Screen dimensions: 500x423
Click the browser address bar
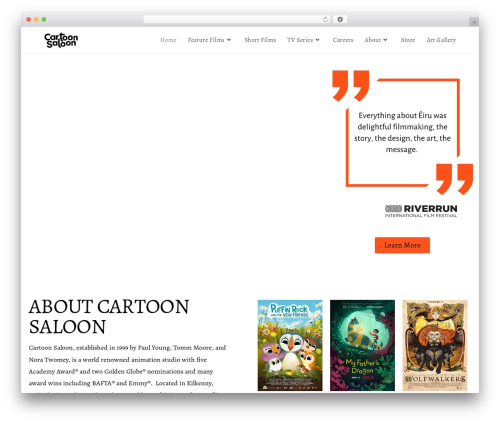[237, 20]
